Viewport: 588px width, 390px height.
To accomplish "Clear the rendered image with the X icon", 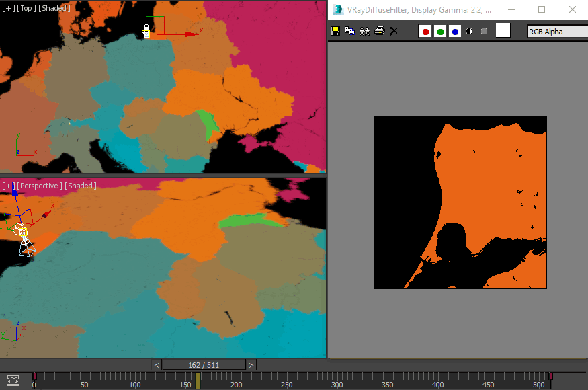I will (x=394, y=31).
